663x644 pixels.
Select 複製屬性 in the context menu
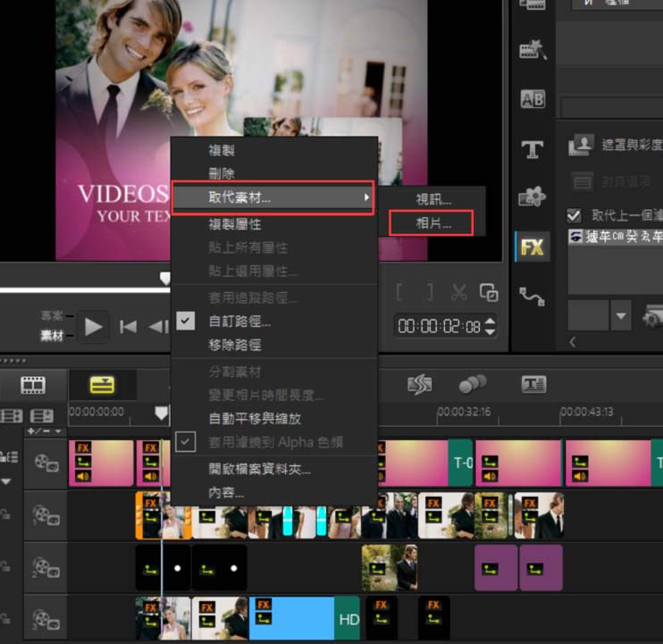(x=234, y=223)
